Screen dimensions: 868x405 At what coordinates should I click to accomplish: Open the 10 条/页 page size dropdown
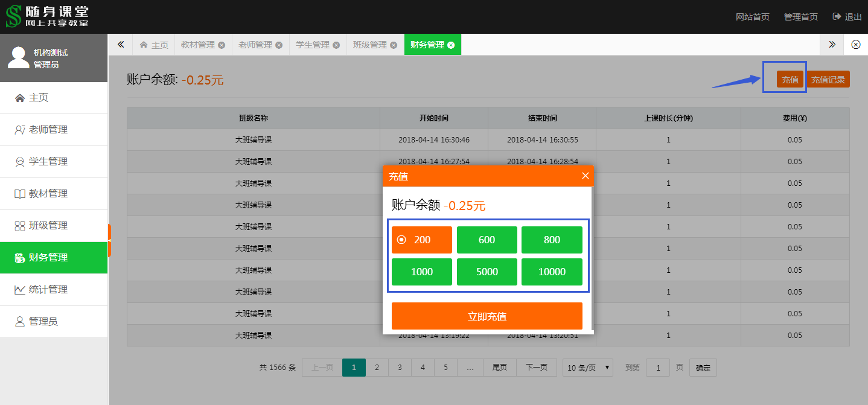pyautogui.click(x=588, y=368)
